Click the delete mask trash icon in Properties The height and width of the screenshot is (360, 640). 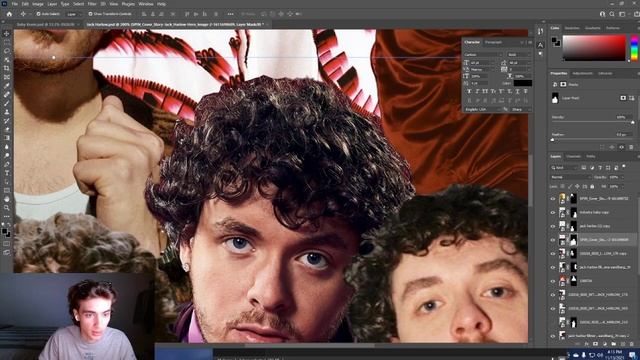631,147
